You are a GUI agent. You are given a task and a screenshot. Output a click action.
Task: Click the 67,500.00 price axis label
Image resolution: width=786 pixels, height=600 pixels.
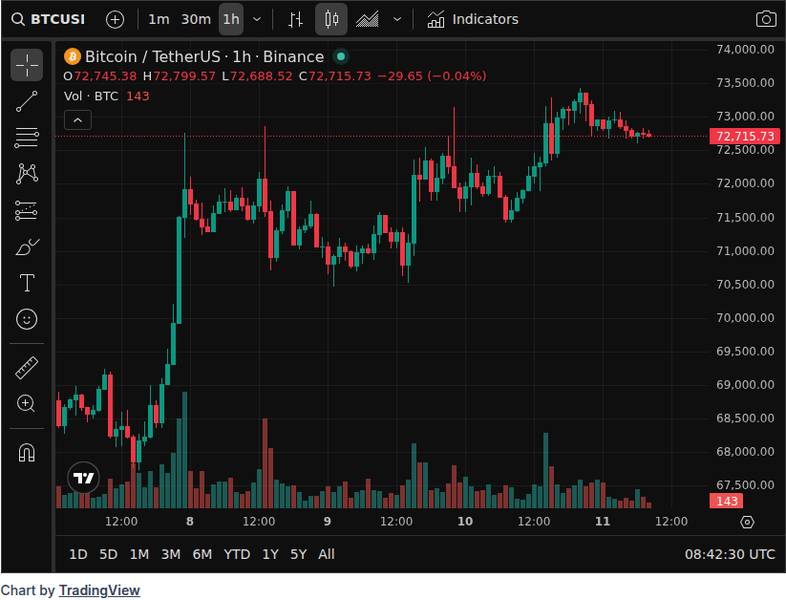pos(745,485)
